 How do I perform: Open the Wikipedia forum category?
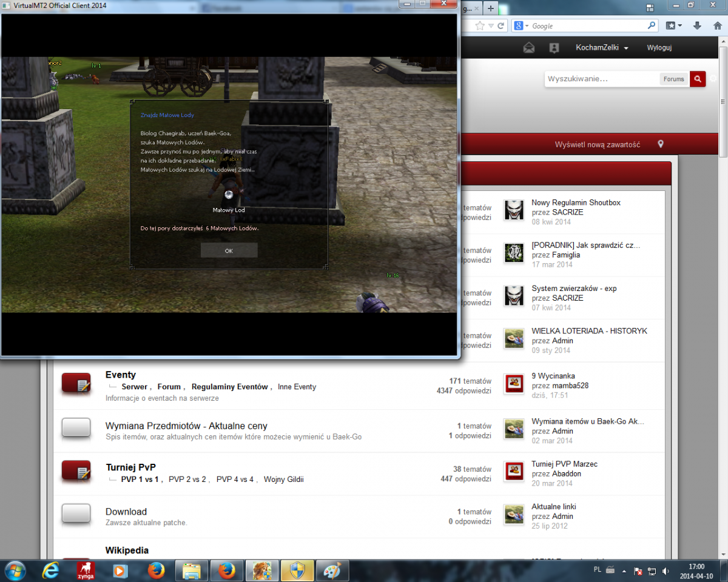tap(127, 550)
